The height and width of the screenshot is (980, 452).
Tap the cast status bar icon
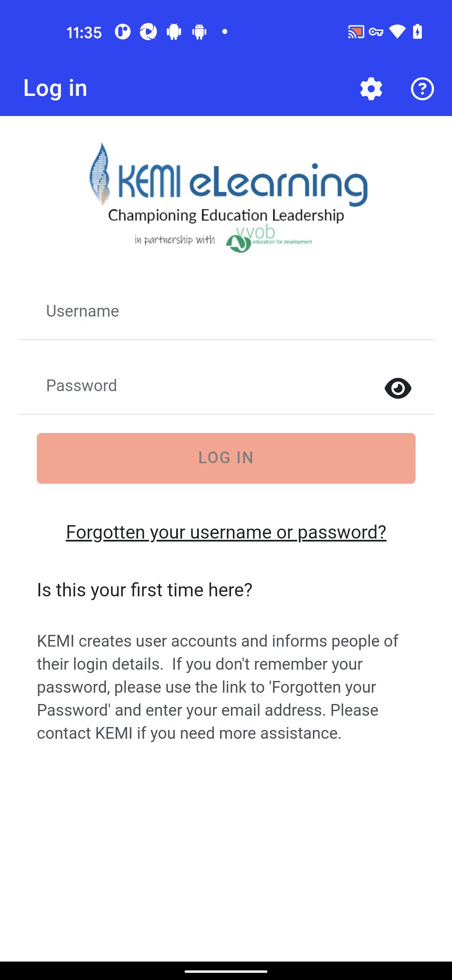tap(356, 32)
